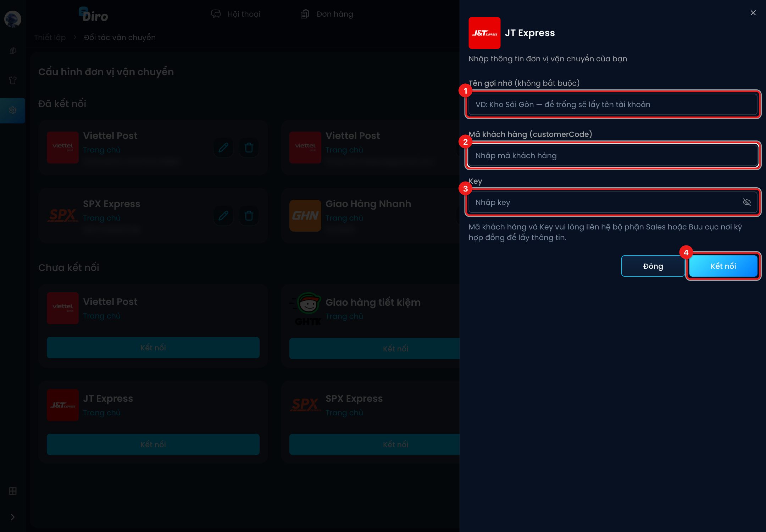
Task: Open Trang chủ link of Giao hàng tiết kiệm
Action: tap(344, 316)
